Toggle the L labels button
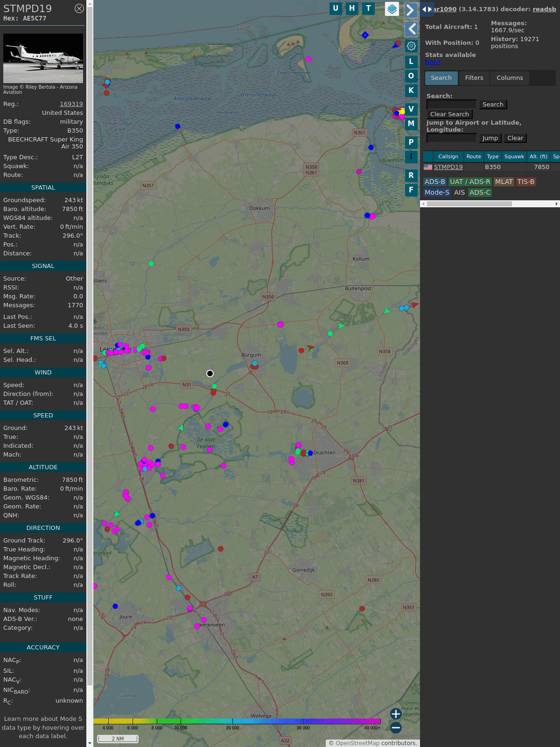 411,62
